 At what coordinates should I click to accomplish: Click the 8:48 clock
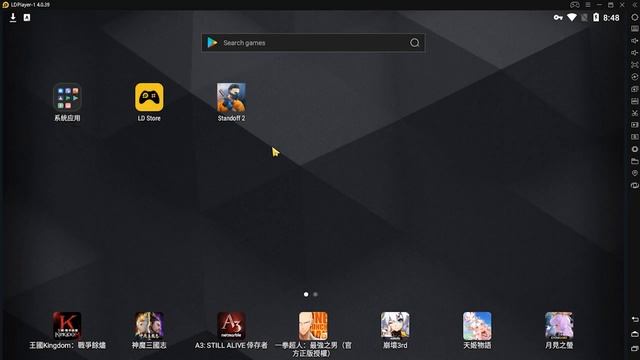click(611, 18)
